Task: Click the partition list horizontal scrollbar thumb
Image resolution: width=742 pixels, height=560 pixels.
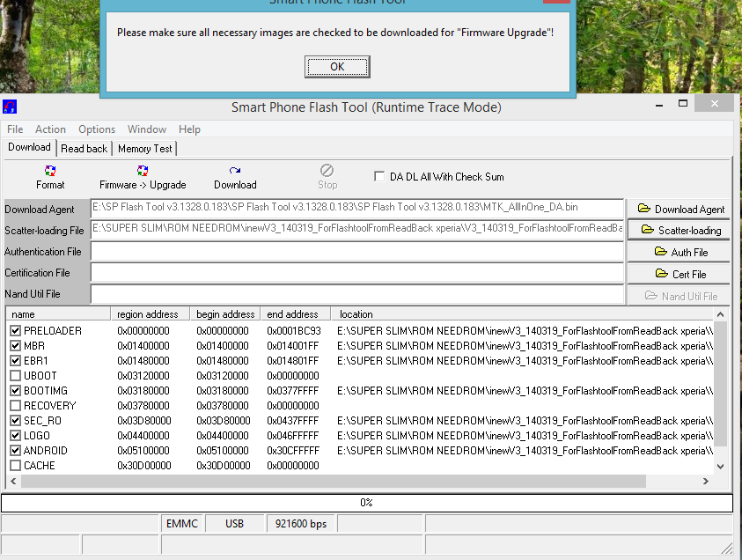Action: [333, 482]
